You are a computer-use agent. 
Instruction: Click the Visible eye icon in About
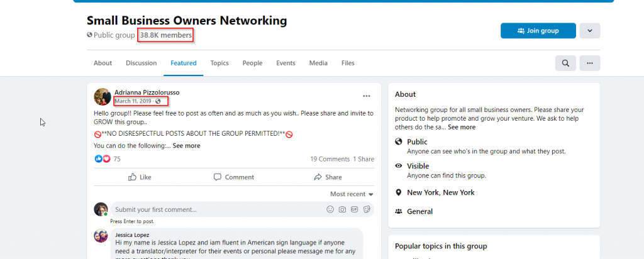[398, 166]
